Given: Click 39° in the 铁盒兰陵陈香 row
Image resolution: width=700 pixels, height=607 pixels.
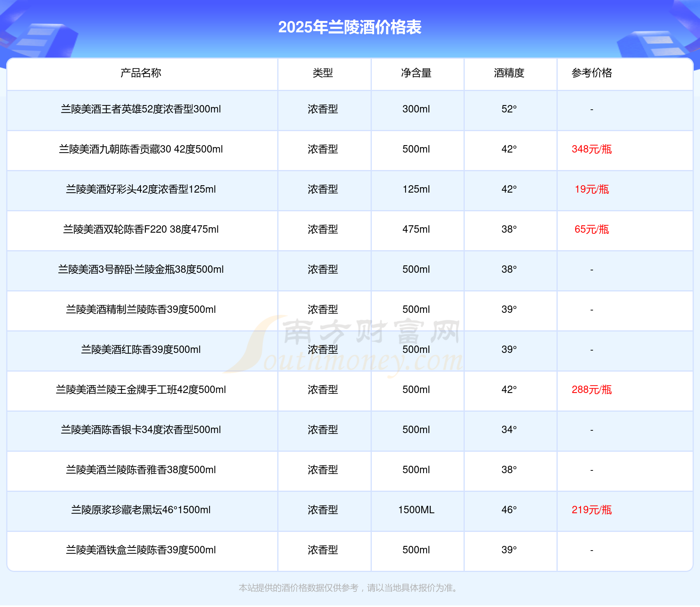Looking at the screenshot, I should tap(509, 550).
